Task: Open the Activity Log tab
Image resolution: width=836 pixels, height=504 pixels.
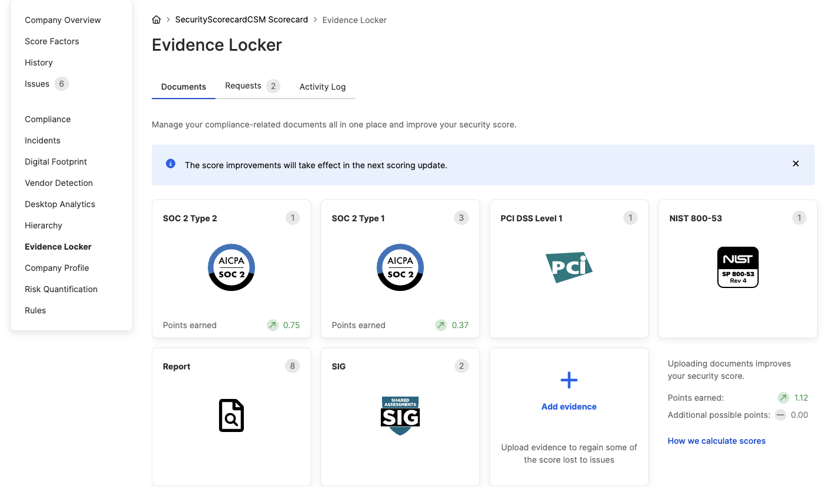Action: tap(322, 86)
